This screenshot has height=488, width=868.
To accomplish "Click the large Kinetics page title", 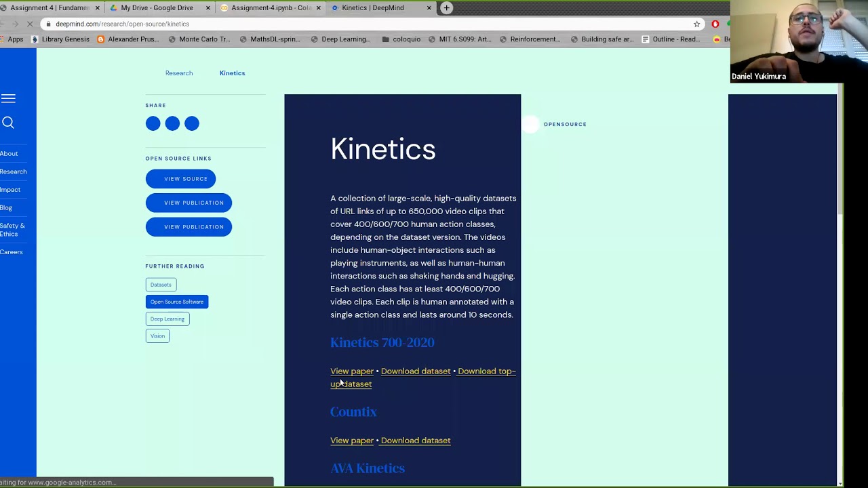I will tap(382, 149).
